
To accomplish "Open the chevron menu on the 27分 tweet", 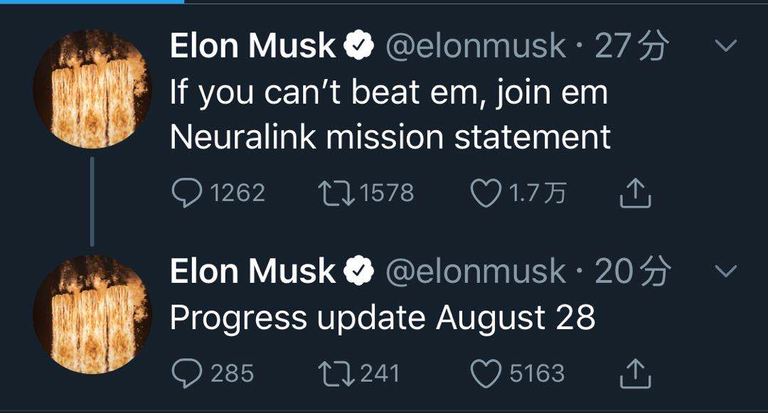I will [726, 46].
